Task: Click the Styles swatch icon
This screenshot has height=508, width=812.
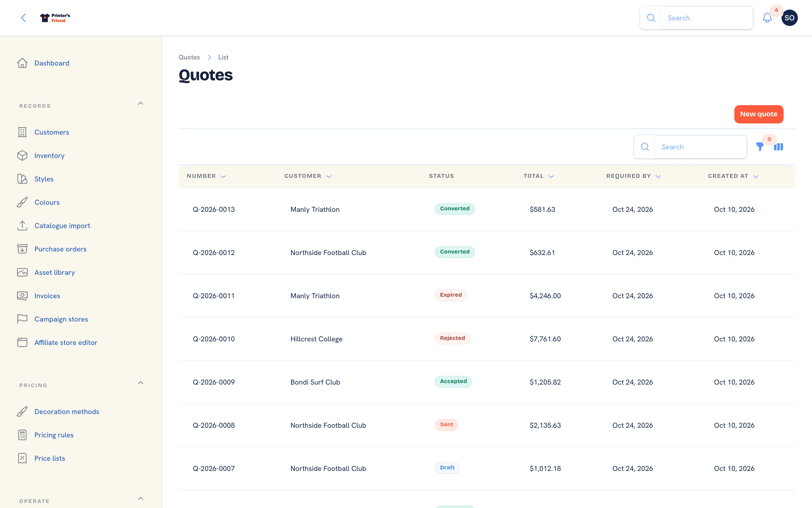Action: point(22,179)
